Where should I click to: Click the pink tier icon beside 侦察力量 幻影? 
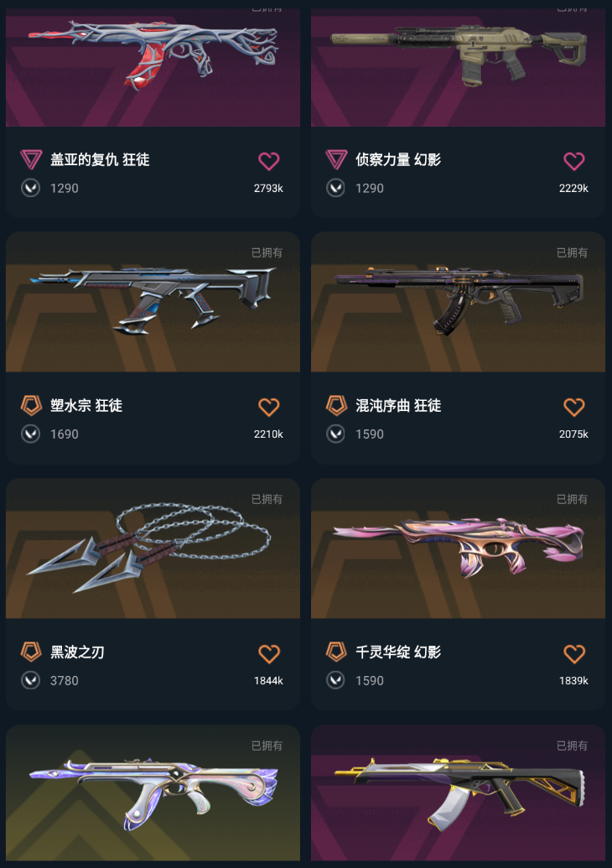coord(336,159)
